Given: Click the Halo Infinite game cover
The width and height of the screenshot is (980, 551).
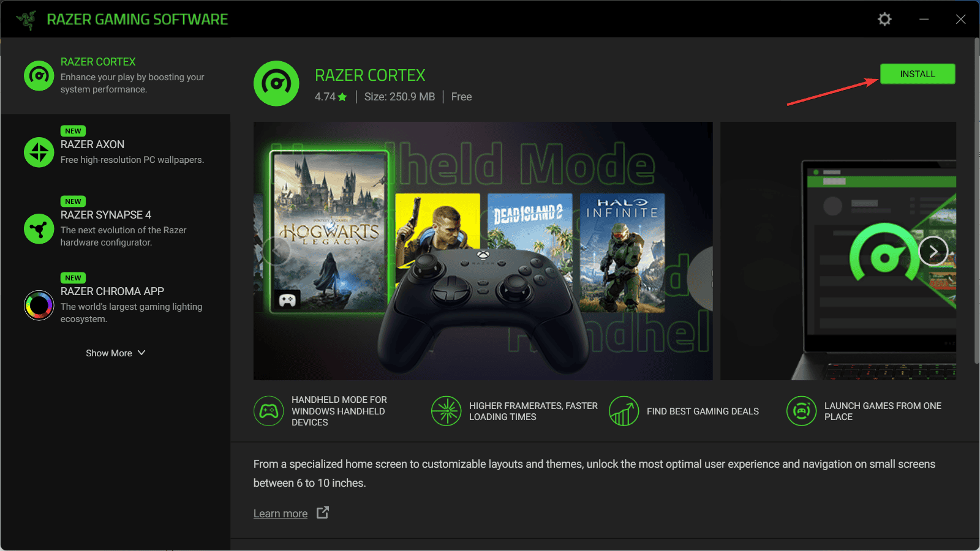Looking at the screenshot, I should 622,253.
